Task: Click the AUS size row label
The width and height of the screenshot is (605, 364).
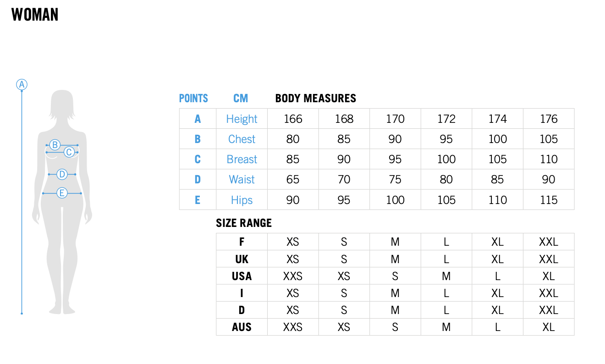Action: (242, 327)
